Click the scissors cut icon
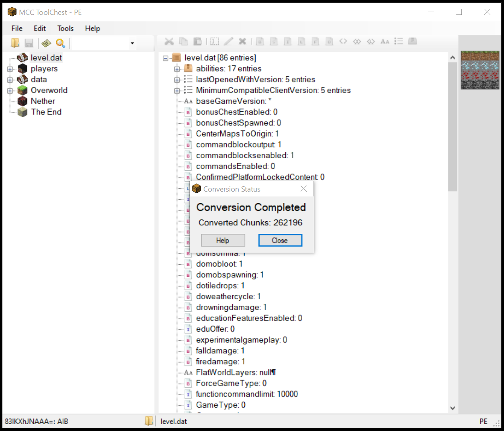 169,41
